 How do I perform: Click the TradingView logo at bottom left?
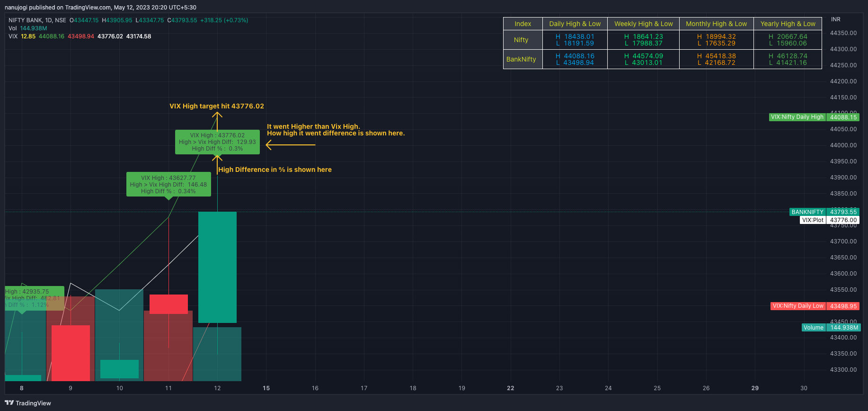(x=28, y=403)
